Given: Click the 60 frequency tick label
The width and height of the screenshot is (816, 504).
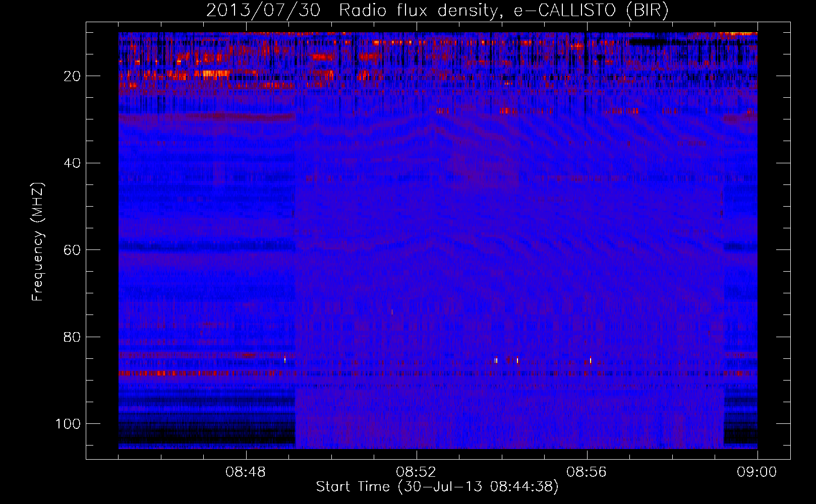Looking at the screenshot, I should click(73, 250).
